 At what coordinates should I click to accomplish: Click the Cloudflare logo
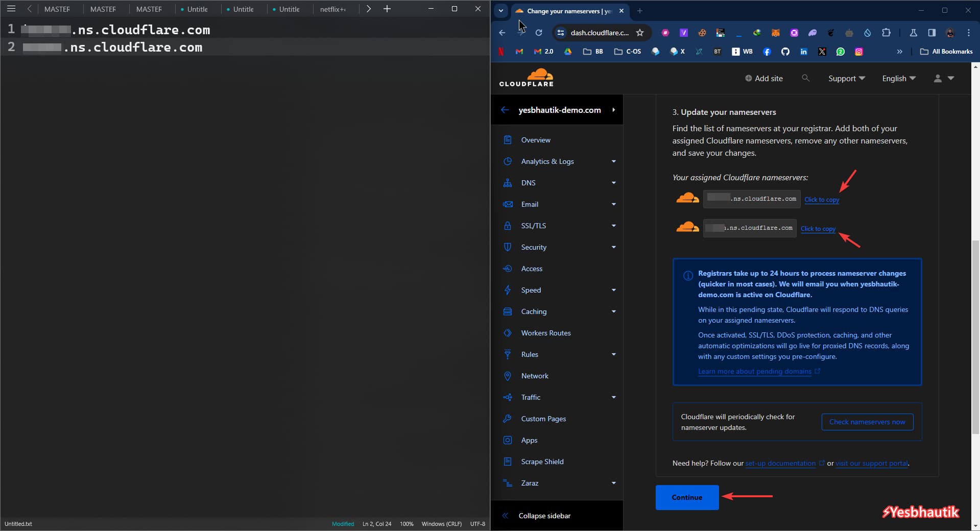(x=527, y=78)
